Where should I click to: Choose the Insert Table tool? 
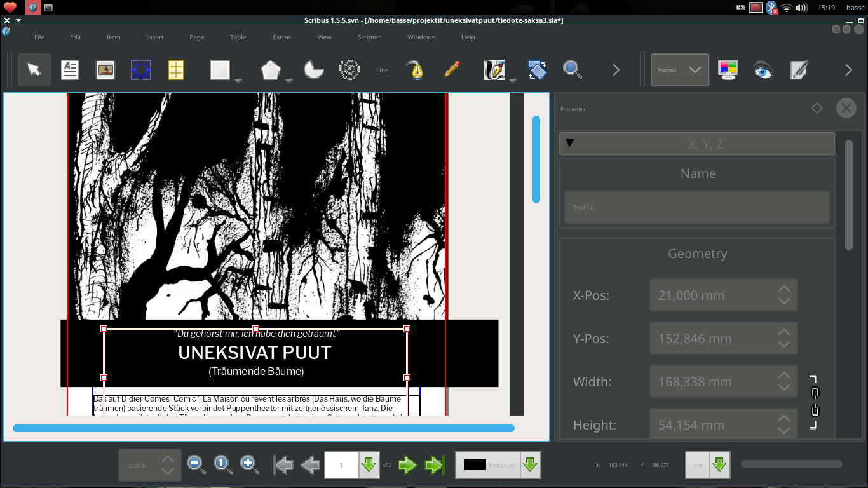(175, 70)
